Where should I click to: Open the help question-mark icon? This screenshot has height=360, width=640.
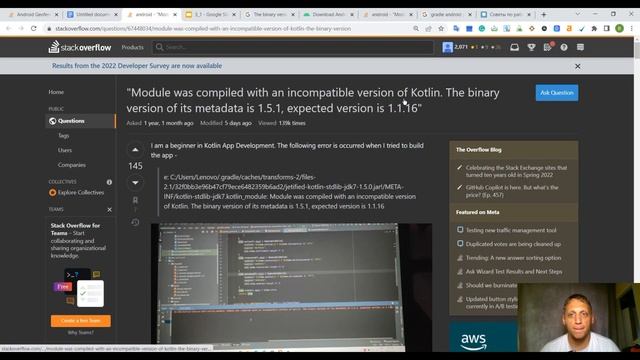tap(564, 47)
